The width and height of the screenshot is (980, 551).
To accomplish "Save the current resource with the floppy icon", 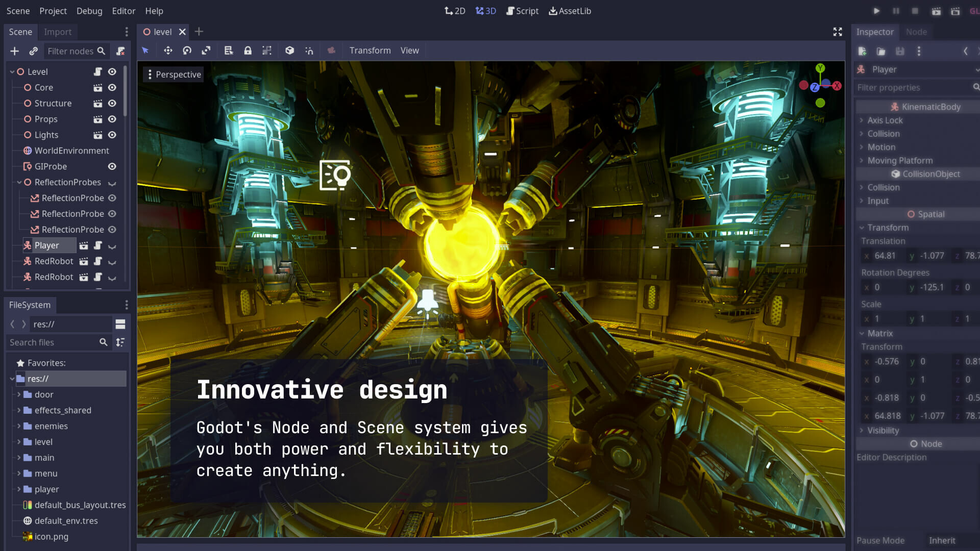I will pos(899,51).
